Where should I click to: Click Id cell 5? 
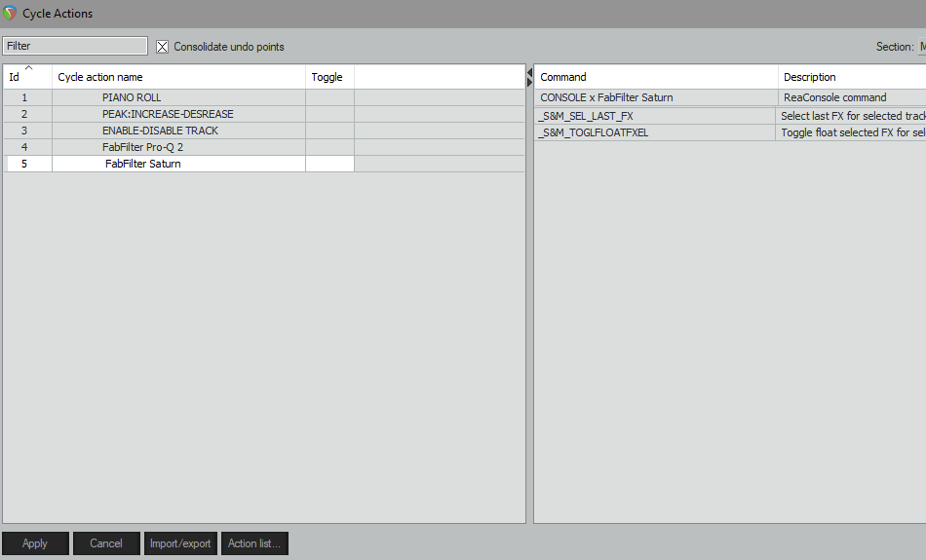pos(27,164)
